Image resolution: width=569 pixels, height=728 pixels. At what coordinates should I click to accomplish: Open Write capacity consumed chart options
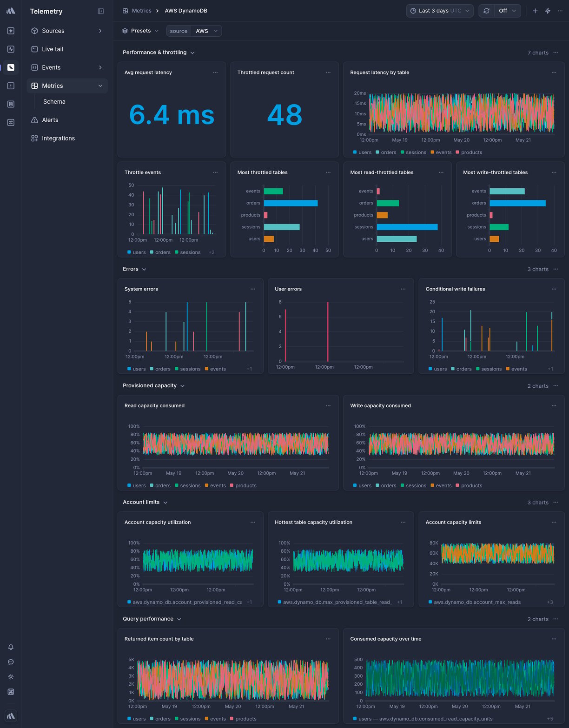coord(554,406)
